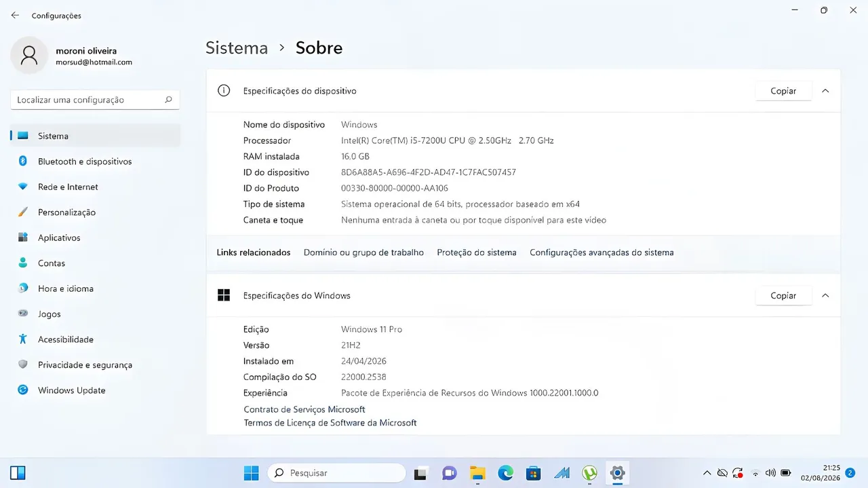Viewport: 868px width, 488px height.
Task: Click the Edição value Windows 11 Pro
Action: (x=372, y=329)
